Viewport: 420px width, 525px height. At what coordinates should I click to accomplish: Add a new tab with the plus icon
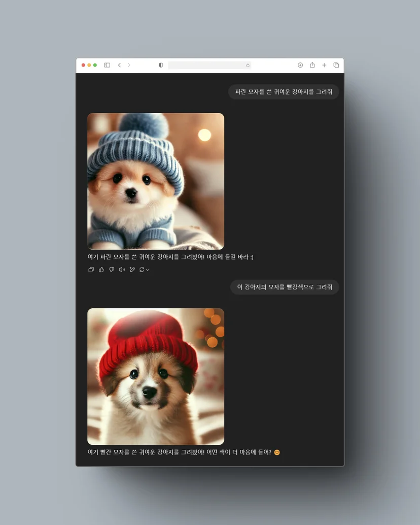[324, 65]
